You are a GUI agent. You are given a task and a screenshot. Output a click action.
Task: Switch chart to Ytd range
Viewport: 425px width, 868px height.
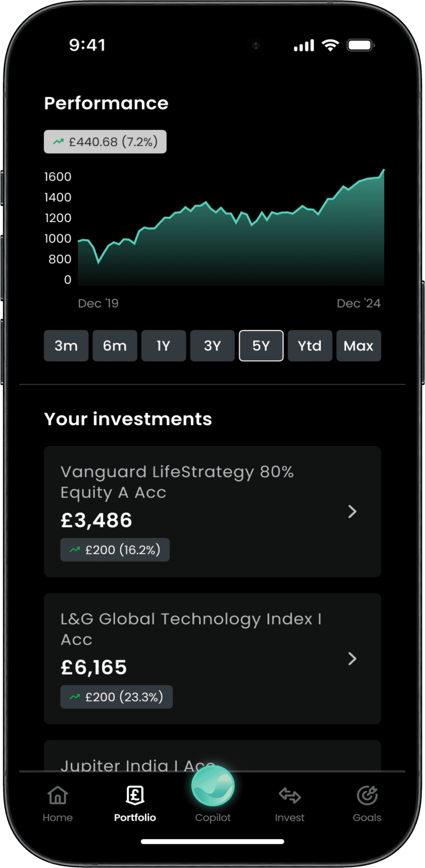[310, 346]
